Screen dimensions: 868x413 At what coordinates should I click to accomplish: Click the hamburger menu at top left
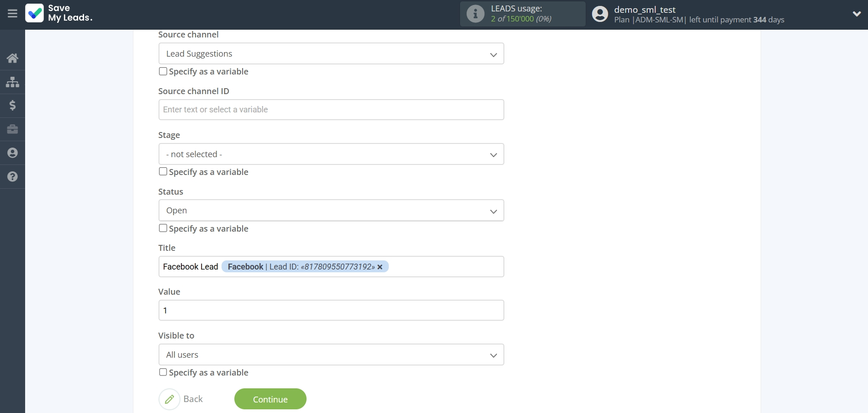click(x=12, y=14)
